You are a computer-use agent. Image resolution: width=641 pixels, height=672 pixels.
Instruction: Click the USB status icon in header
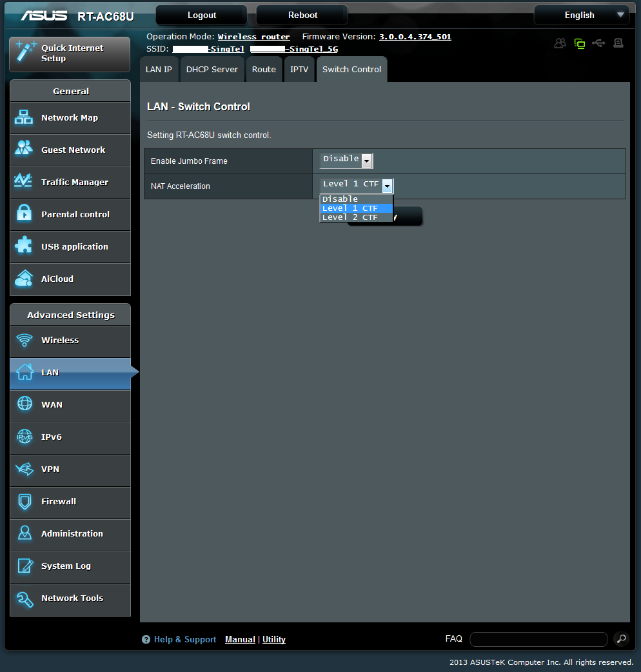coord(598,43)
